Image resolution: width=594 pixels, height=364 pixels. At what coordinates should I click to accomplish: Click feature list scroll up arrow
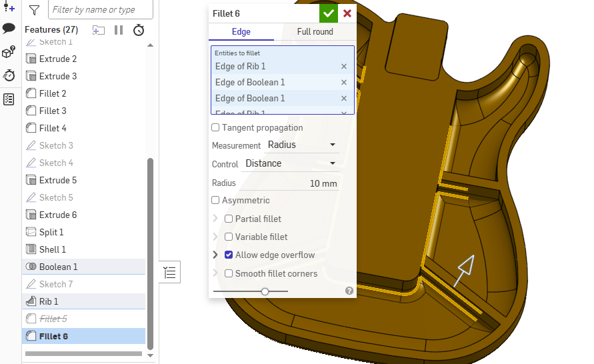pos(150,45)
